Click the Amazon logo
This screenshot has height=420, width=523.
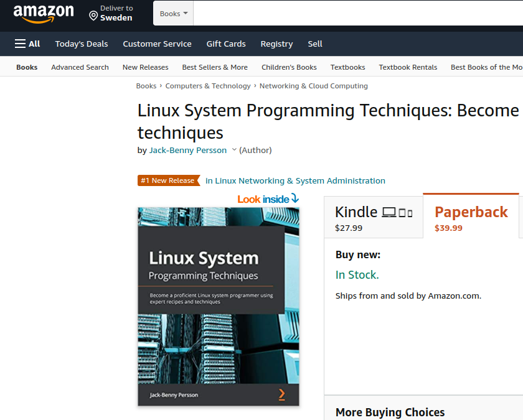[44, 14]
